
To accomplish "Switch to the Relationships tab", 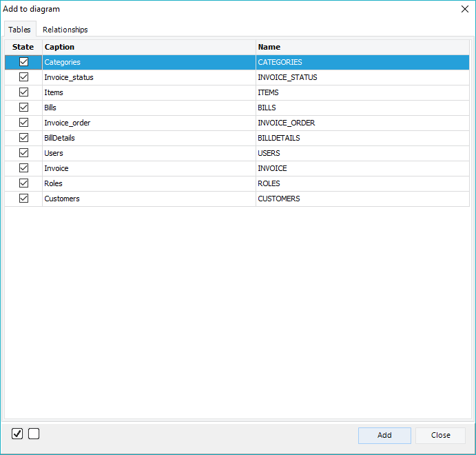I will 65,30.
